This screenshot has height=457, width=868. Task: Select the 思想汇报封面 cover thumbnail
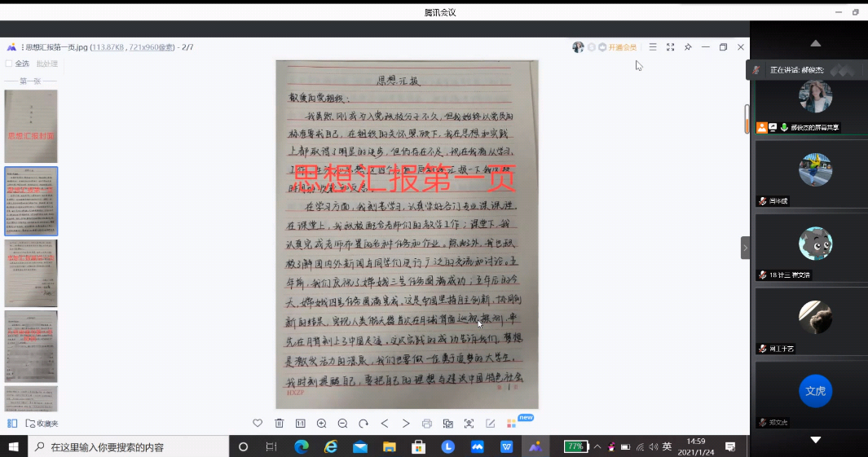[31, 125]
